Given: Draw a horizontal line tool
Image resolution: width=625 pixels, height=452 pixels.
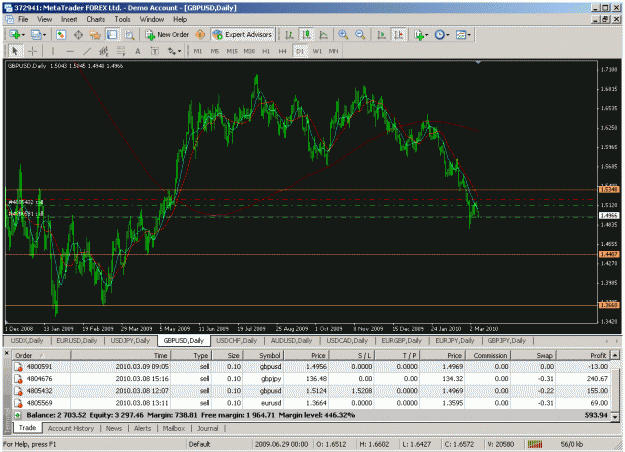Looking at the screenshot, I should (70, 51).
